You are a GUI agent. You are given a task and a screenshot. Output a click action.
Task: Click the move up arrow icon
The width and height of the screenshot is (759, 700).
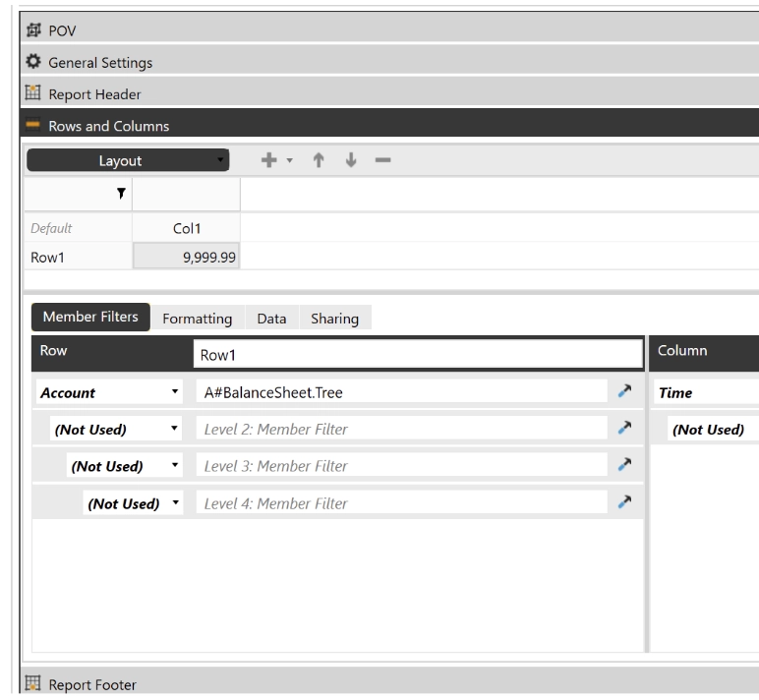click(x=319, y=160)
